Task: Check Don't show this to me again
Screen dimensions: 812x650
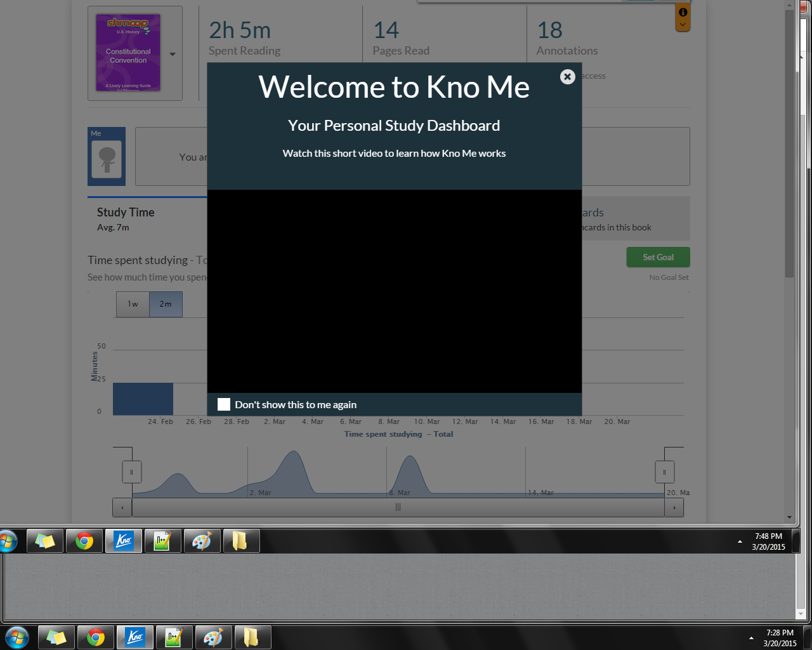Action: (224, 404)
